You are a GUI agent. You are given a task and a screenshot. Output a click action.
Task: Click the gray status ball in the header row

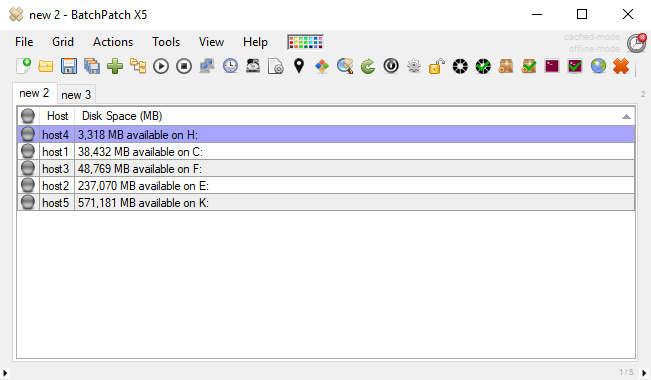[x=28, y=116]
